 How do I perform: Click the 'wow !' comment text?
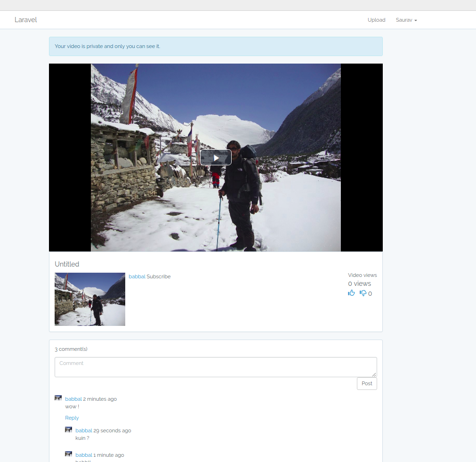tap(72, 406)
